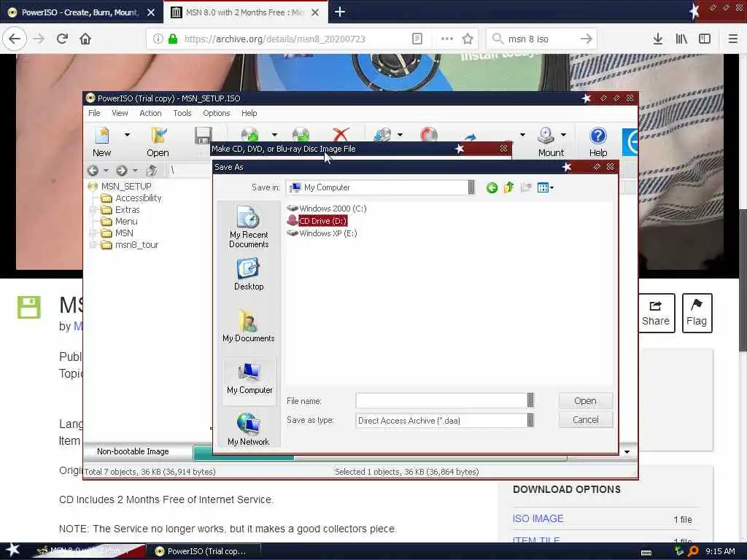Image resolution: width=747 pixels, height=560 pixels.
Task: Click the Firefox reload button
Action: [x=62, y=39]
